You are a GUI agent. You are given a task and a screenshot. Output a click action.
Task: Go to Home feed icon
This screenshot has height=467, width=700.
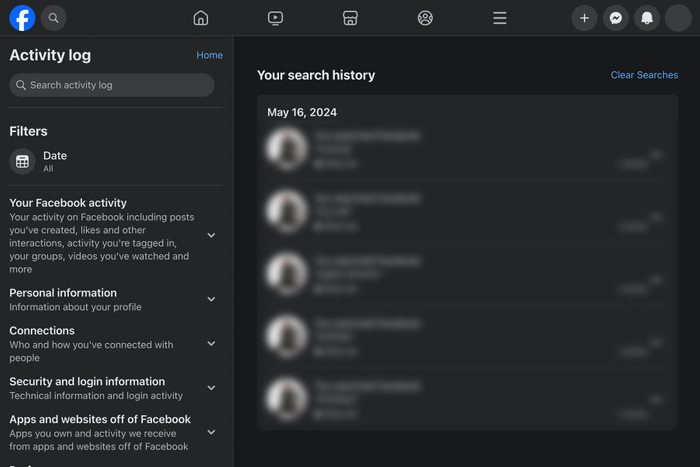(201, 18)
